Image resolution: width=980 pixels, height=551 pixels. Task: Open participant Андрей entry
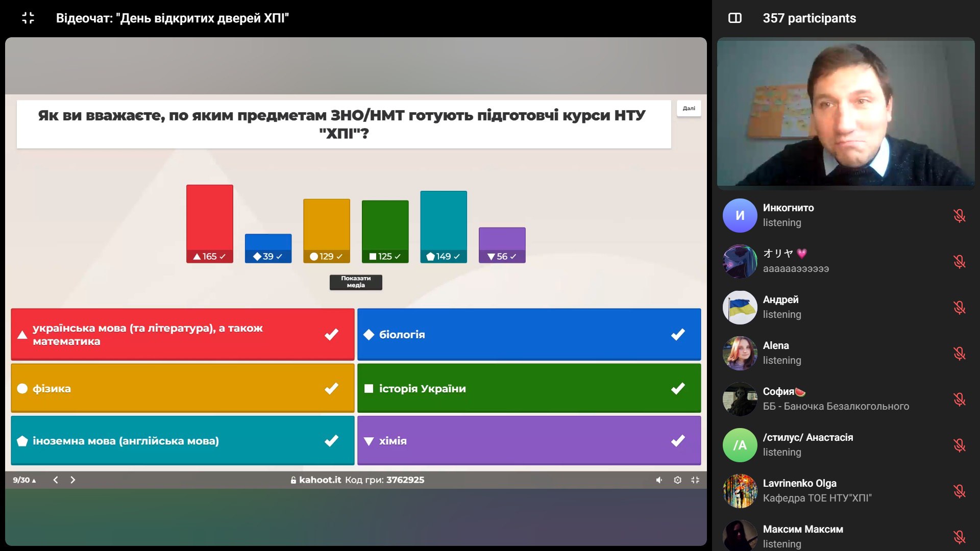[846, 307]
